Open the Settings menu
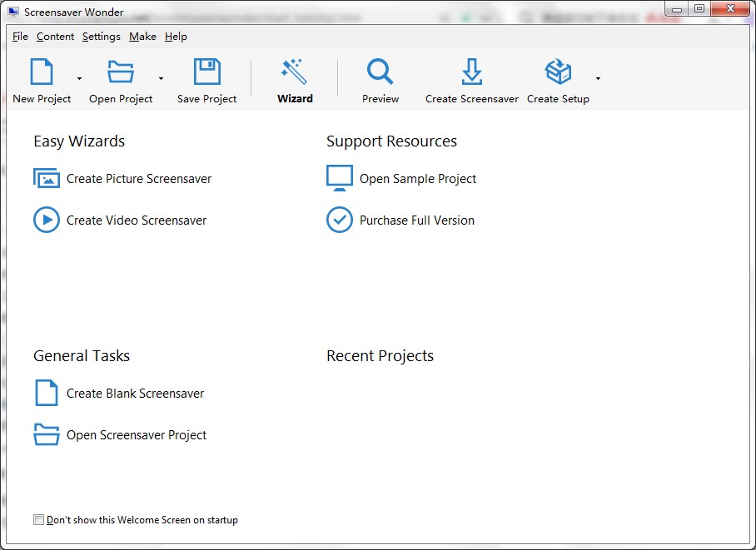Image resolution: width=756 pixels, height=550 pixels. (102, 37)
